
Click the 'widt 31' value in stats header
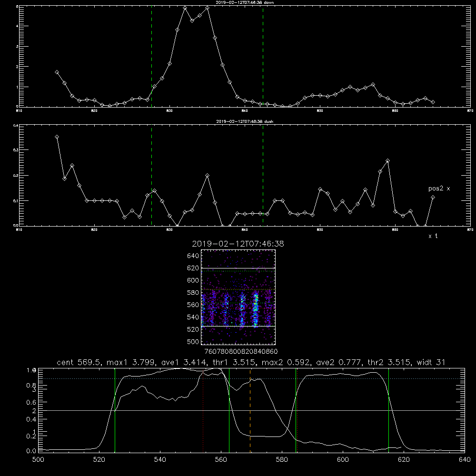[431, 362]
